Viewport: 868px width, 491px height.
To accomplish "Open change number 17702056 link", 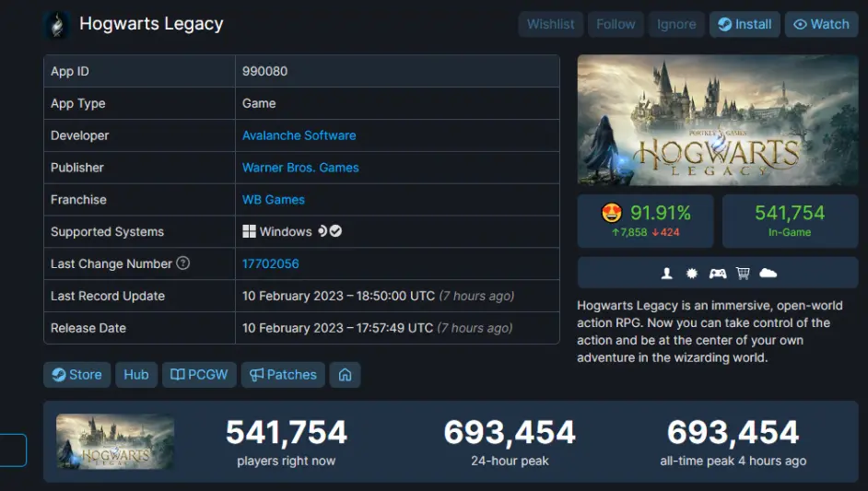I will pyautogui.click(x=271, y=264).
